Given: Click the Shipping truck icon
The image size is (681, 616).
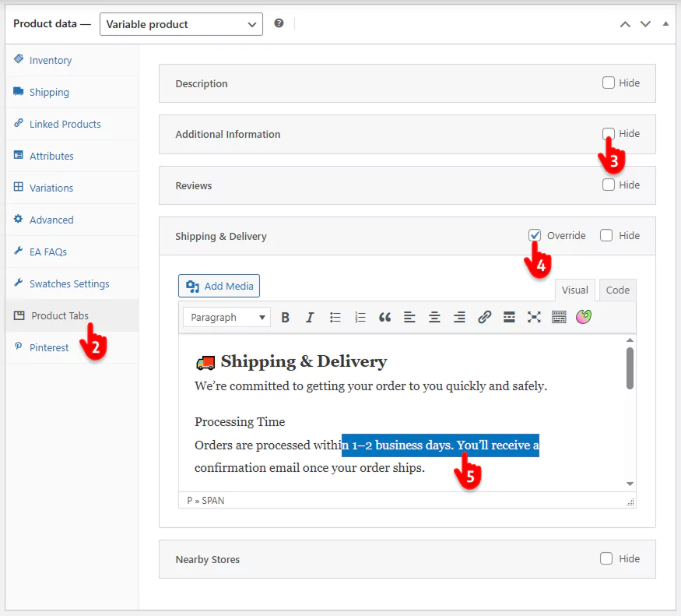Looking at the screenshot, I should click(x=18, y=91).
